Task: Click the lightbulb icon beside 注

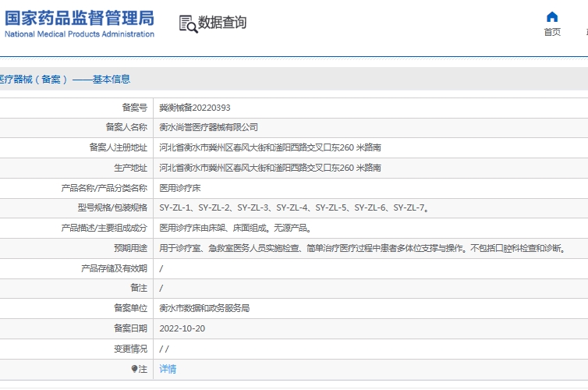Action: [x=134, y=369]
